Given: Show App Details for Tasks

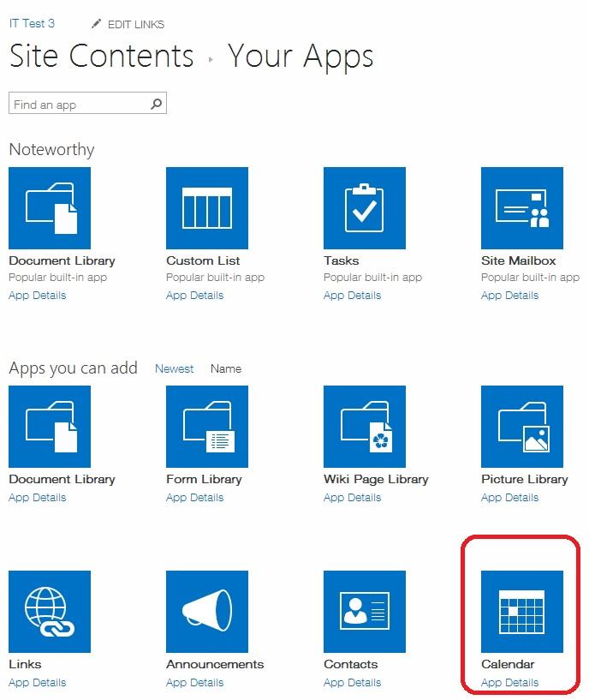Looking at the screenshot, I should click(352, 296).
